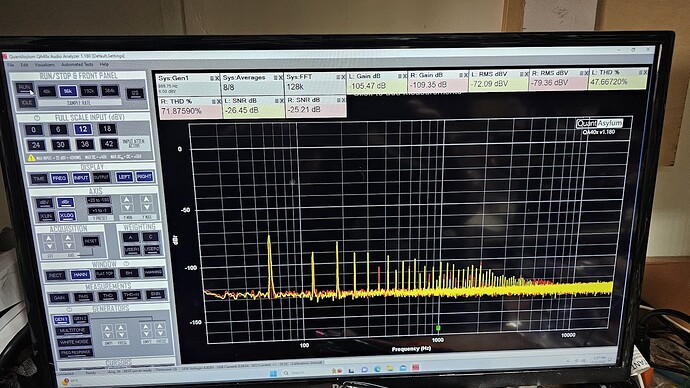Toggle LEFT channel display
690x388 pixels.
[124, 177]
